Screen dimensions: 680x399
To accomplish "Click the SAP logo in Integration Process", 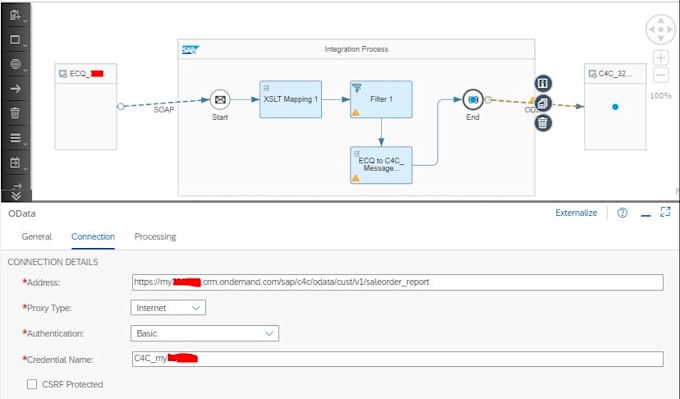I will 190,50.
